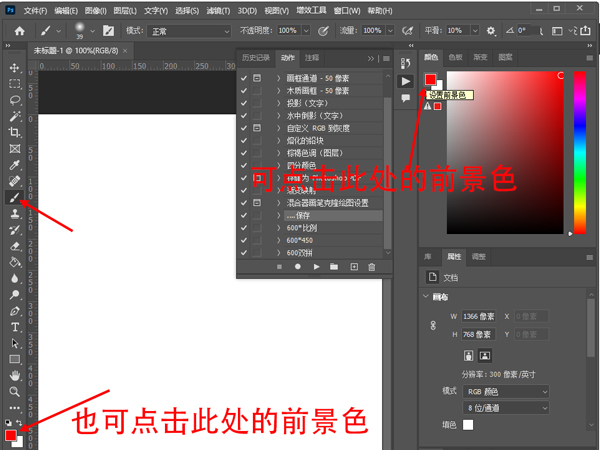
Task: Click the red foreground color swatch in toolbar
Action: pyautogui.click(x=11, y=435)
